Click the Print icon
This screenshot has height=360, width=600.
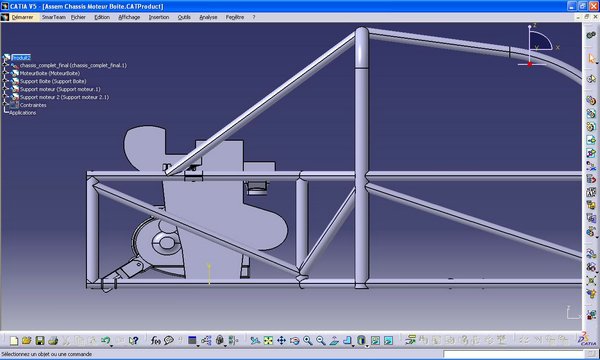point(53,340)
